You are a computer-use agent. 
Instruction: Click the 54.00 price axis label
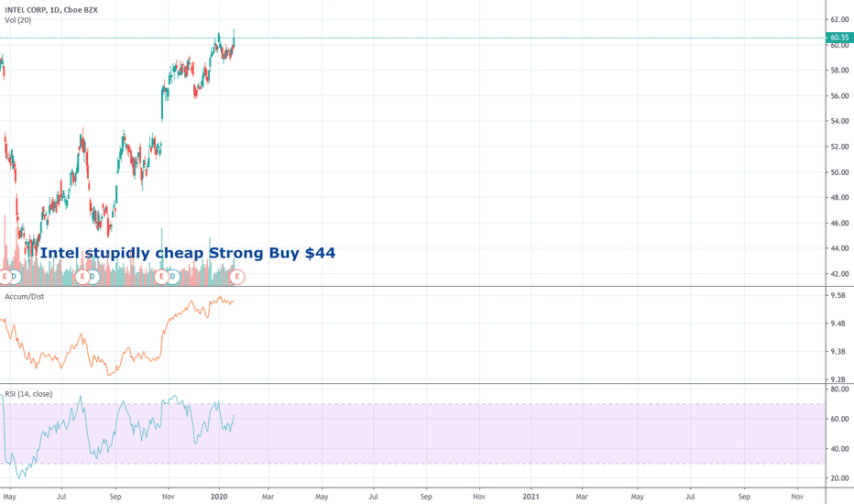click(839, 121)
